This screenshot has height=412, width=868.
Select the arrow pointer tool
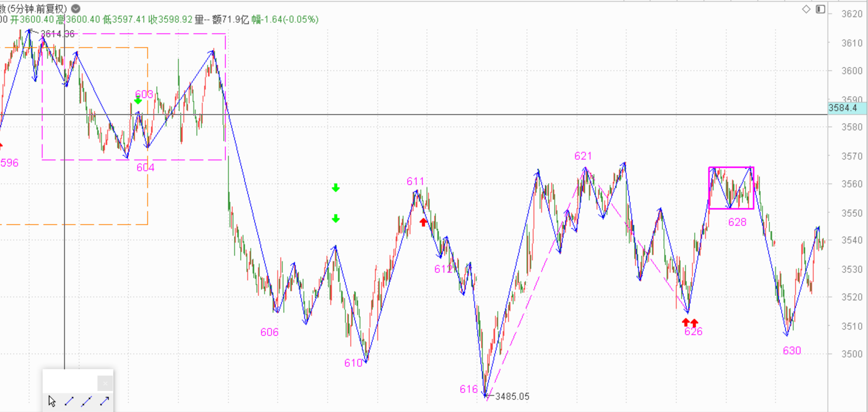click(x=52, y=401)
